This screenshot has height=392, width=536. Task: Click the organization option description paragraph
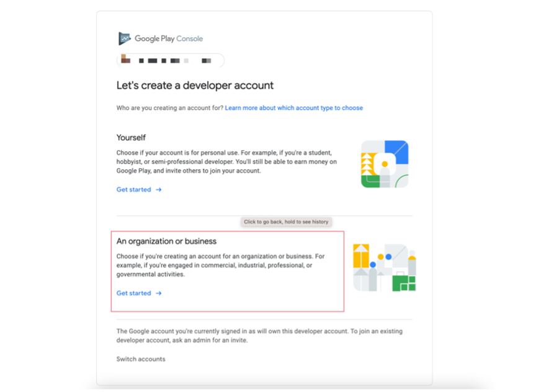click(220, 265)
